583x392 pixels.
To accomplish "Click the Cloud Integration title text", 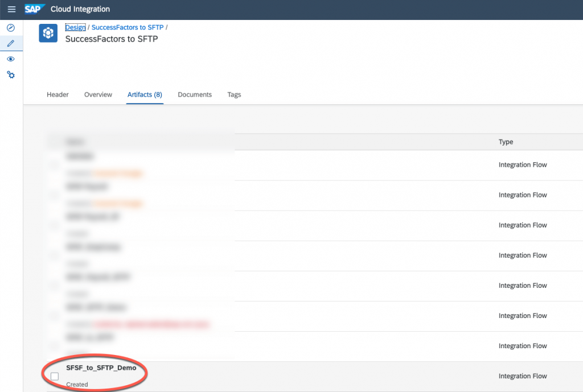I will click(80, 9).
